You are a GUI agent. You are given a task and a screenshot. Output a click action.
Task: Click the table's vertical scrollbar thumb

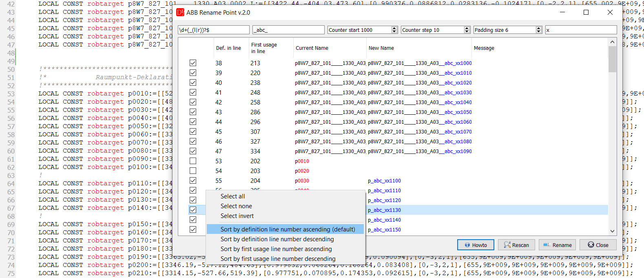(x=612, y=59)
